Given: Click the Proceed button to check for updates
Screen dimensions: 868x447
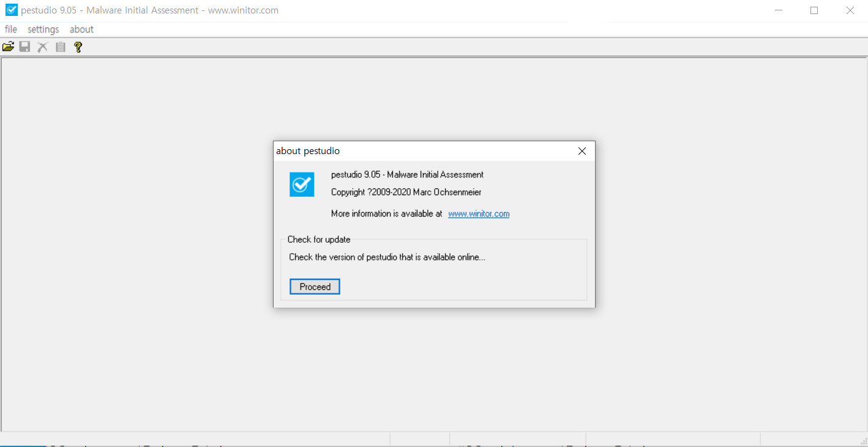Looking at the screenshot, I should tap(315, 287).
